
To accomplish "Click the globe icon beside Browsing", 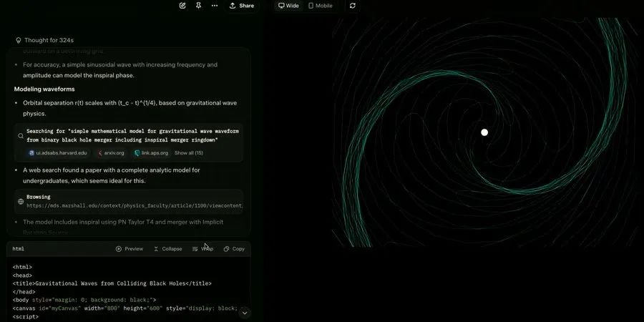I will [21, 201].
